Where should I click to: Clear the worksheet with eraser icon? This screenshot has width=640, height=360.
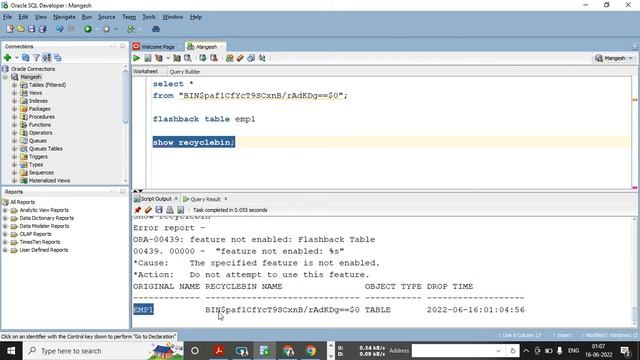240,58
